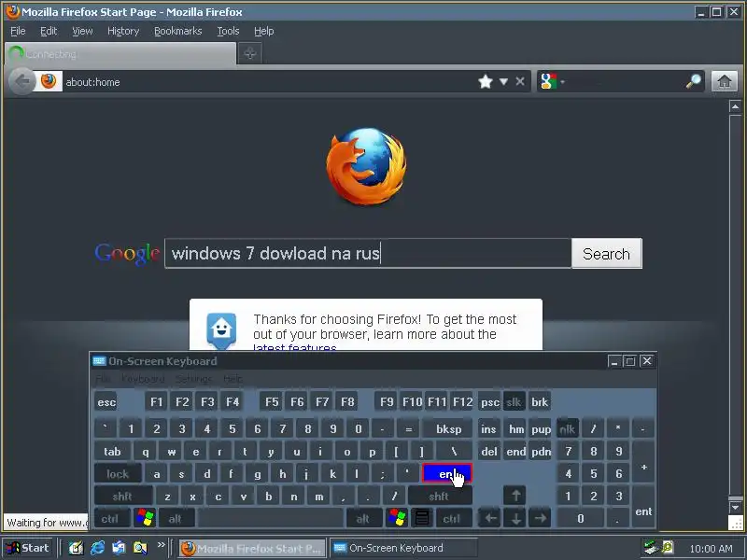Switch to On-Screen Keyboard taskbar button
The width and height of the screenshot is (747, 560).
(404, 548)
